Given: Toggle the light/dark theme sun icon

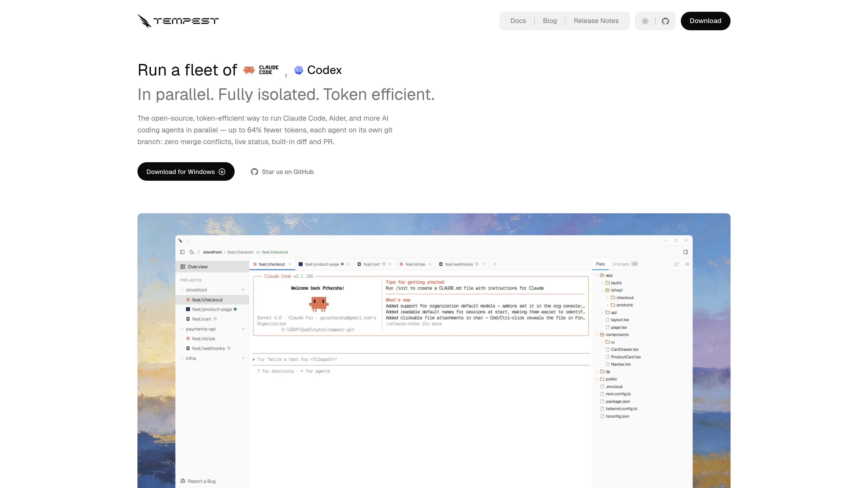Looking at the screenshot, I should coord(645,21).
